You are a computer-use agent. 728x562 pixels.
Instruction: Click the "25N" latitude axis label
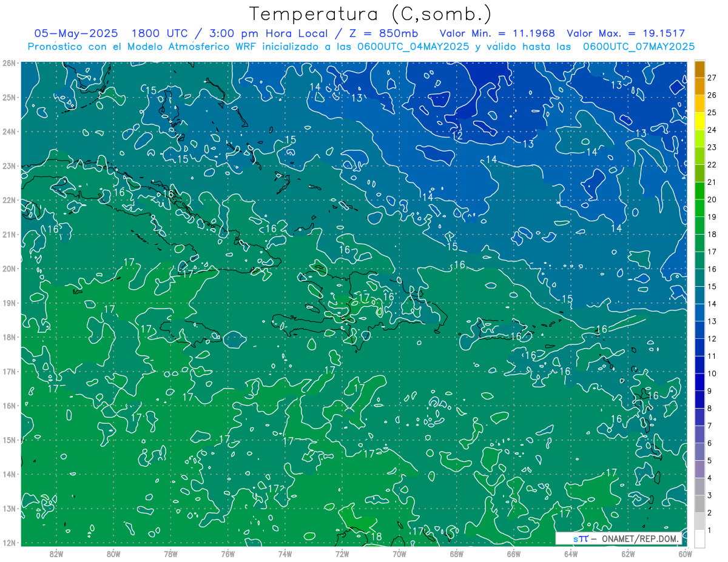coord(9,97)
